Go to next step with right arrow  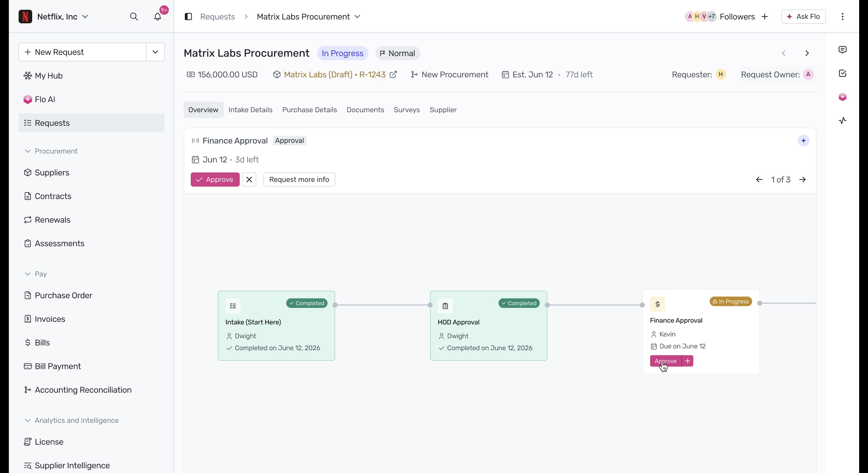(803, 180)
